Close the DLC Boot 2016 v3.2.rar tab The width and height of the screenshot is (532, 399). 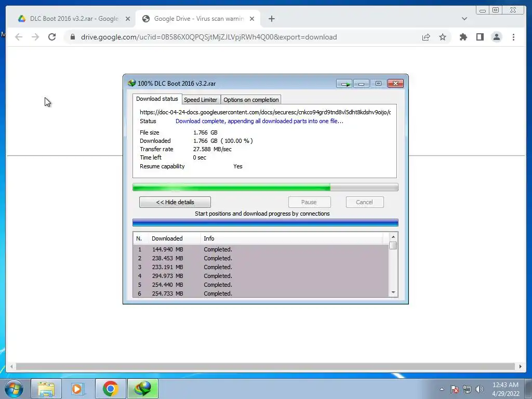(x=128, y=19)
